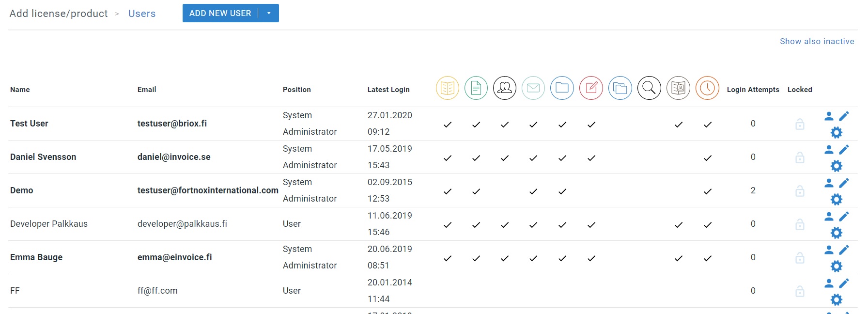Toggle lock icon in FF row

[800, 291]
